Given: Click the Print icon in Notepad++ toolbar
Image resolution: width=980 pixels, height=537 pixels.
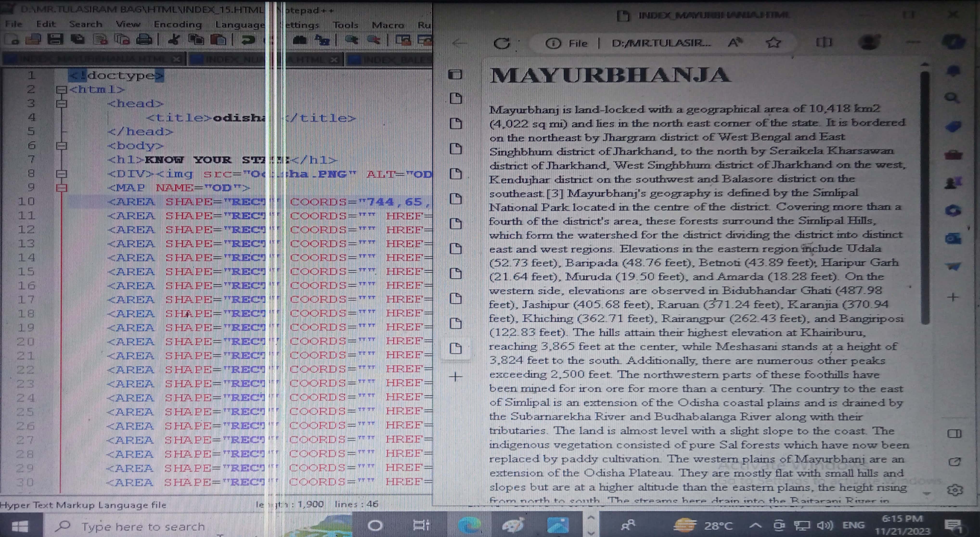Looking at the screenshot, I should coord(144,39).
